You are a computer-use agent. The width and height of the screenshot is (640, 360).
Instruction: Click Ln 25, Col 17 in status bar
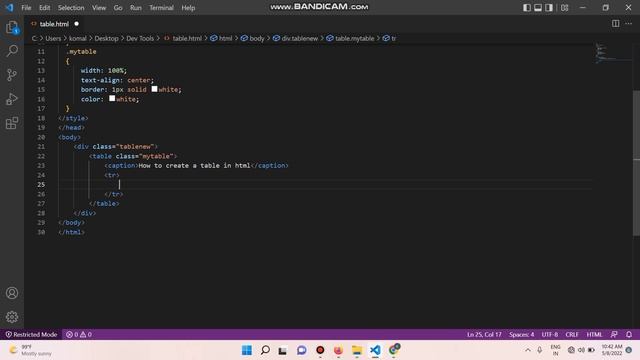click(x=484, y=334)
